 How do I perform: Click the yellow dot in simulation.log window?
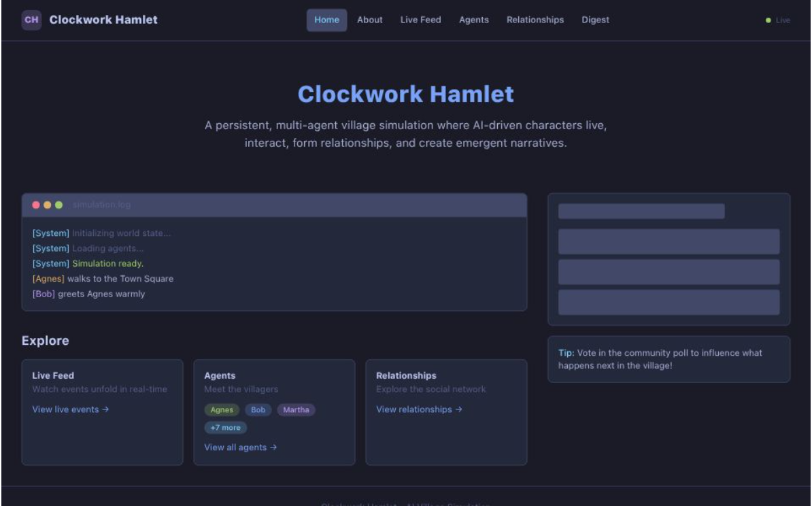pyautogui.click(x=48, y=205)
